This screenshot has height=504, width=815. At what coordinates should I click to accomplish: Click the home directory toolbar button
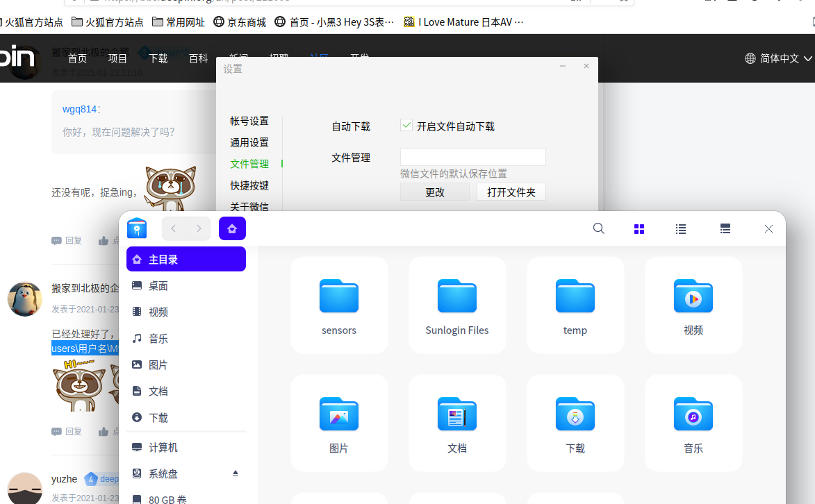pos(232,228)
